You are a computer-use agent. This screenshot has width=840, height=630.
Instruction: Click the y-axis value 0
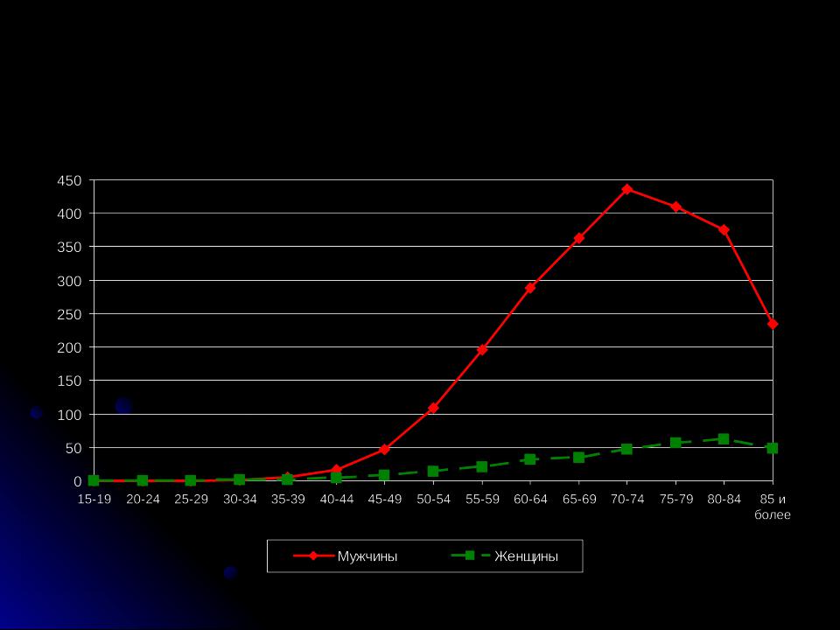[78, 481]
